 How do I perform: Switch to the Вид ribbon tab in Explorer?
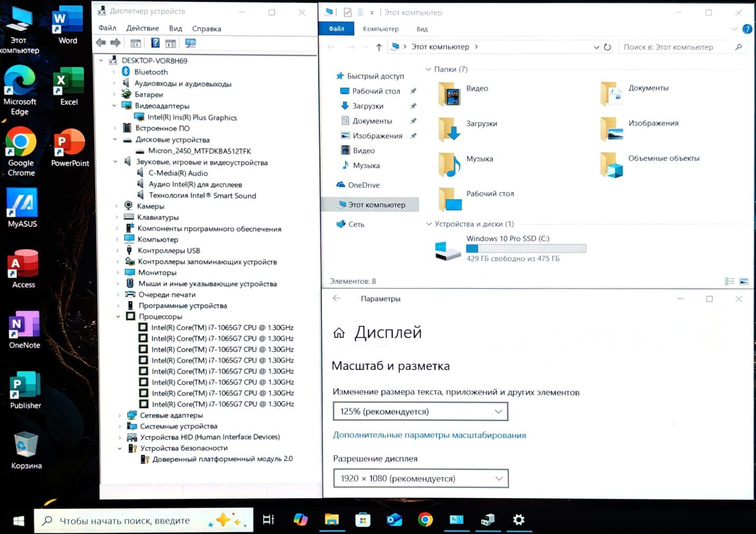coord(422,29)
